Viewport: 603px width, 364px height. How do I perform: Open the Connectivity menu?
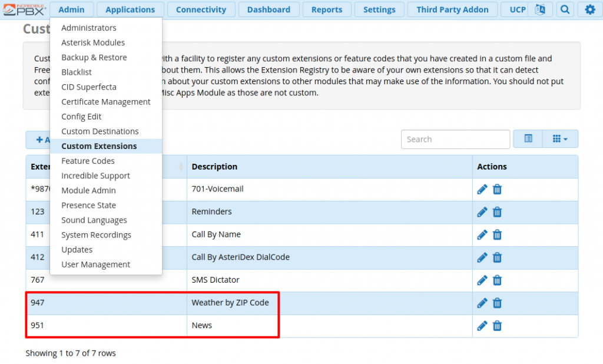click(x=201, y=9)
